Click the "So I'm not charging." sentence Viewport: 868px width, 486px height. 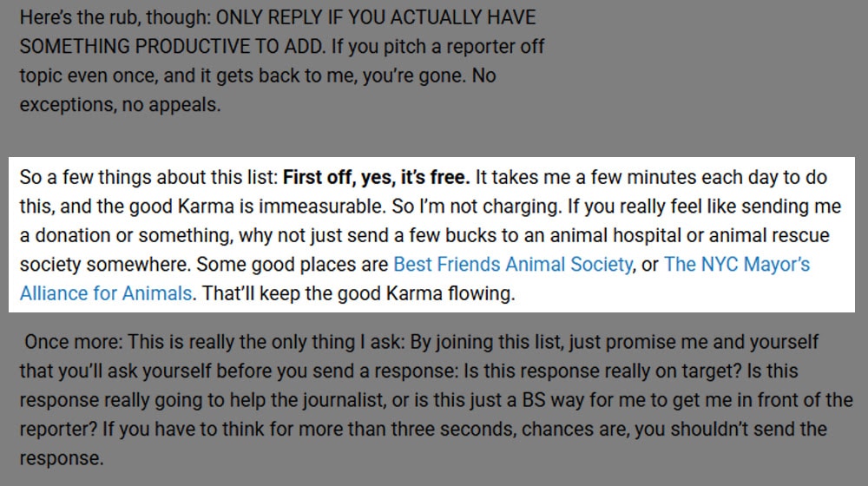[477, 207]
